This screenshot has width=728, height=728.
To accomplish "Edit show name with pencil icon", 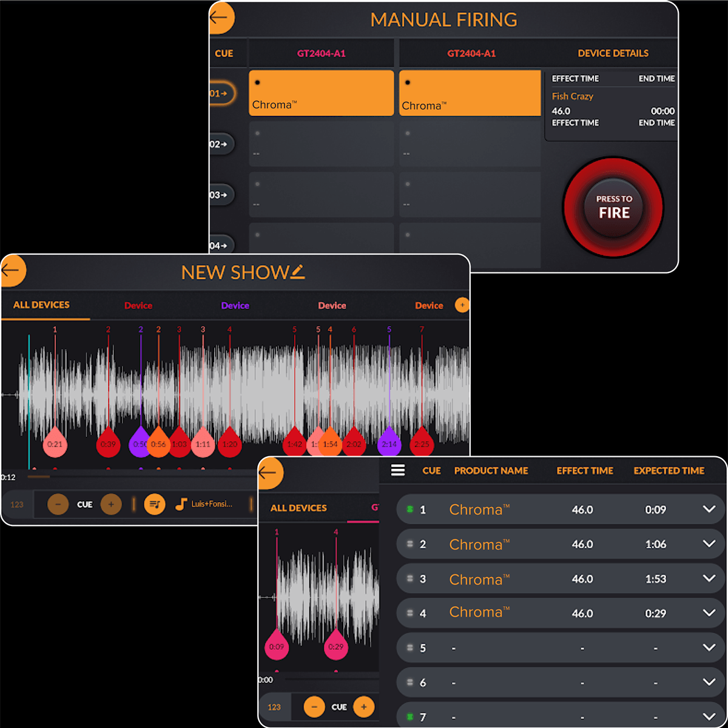I will tap(297, 272).
